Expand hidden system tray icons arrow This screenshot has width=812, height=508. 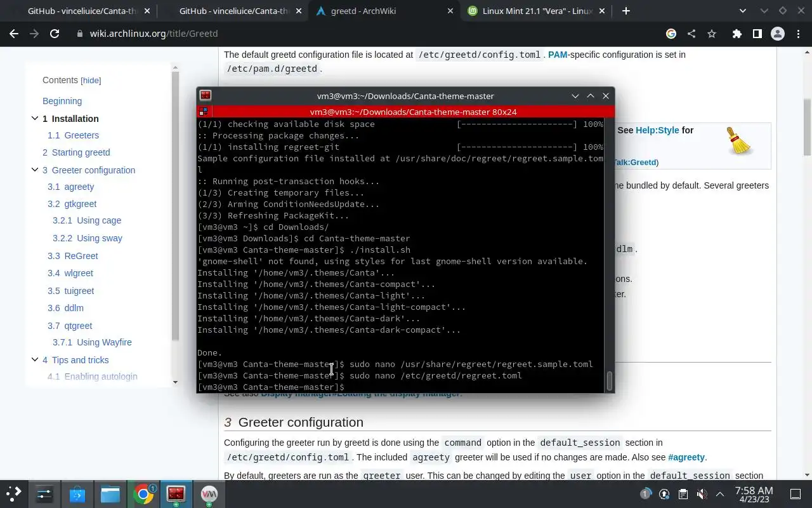coord(720,493)
